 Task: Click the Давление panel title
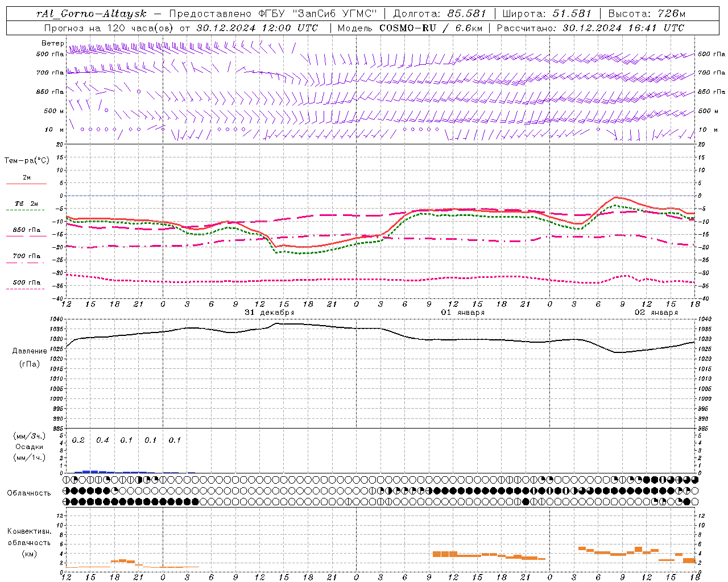coord(30,351)
